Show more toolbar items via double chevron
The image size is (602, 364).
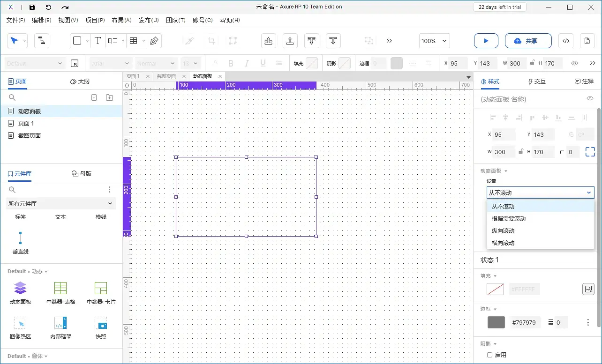389,41
